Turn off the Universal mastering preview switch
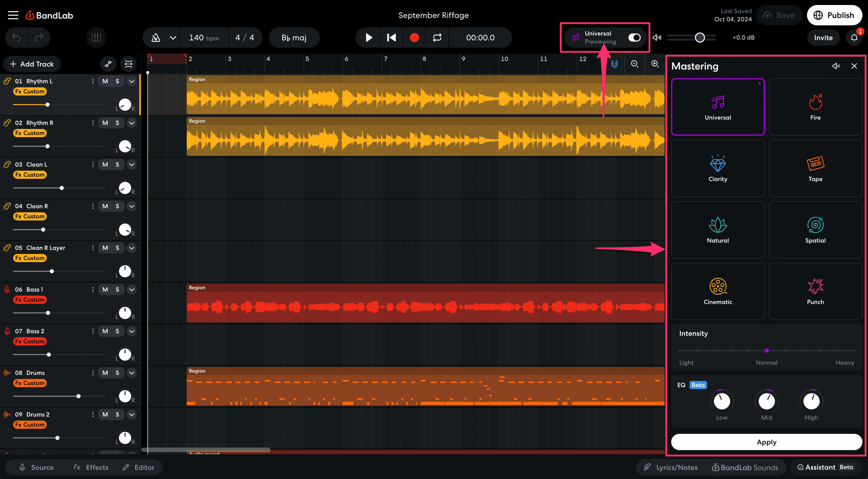This screenshot has height=479, width=868. coord(634,37)
